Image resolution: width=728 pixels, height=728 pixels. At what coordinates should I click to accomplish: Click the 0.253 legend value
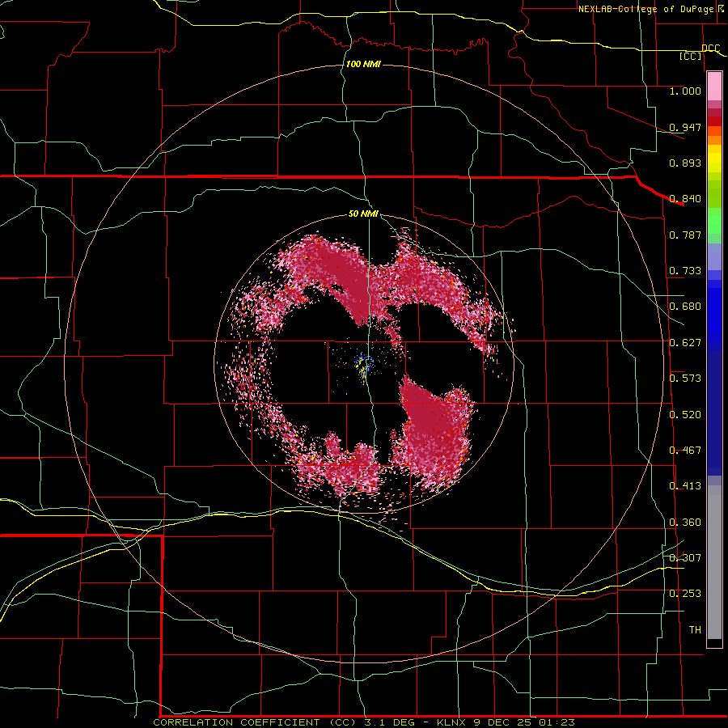(x=685, y=594)
